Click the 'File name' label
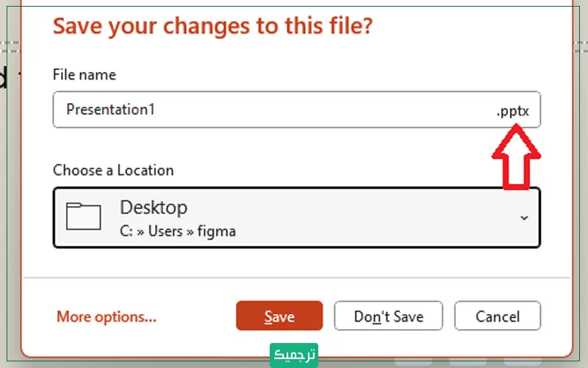Viewport: 588px width, 368px height. [85, 74]
